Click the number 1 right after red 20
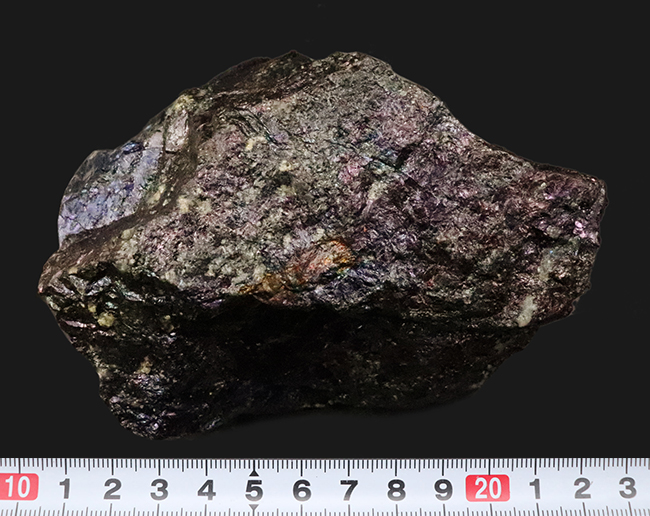The height and width of the screenshot is (516, 650). coord(535,489)
